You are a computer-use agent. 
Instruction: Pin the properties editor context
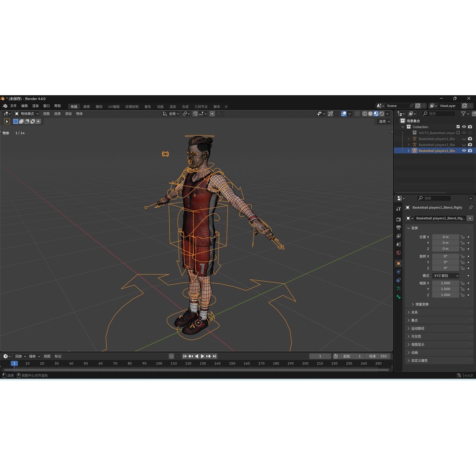pos(471,208)
